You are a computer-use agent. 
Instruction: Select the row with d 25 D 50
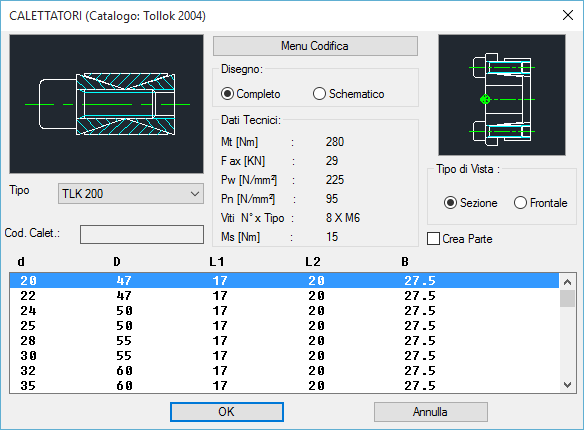(285, 326)
